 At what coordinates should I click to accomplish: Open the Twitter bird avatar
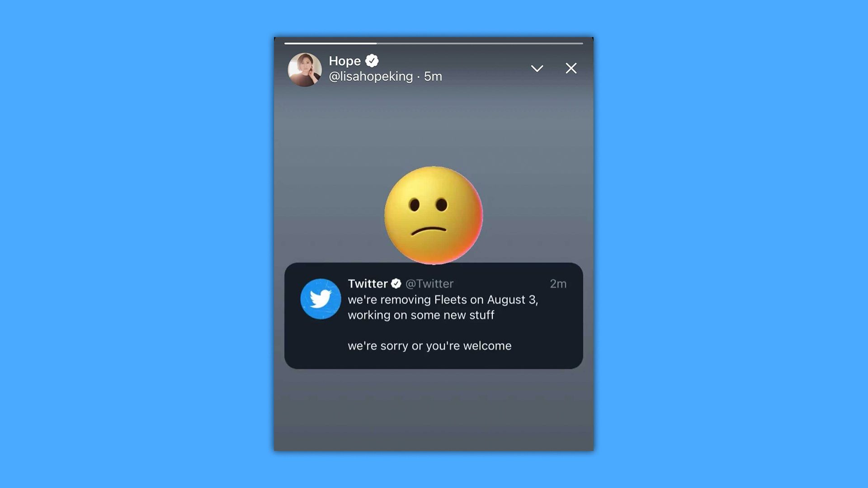point(321,299)
